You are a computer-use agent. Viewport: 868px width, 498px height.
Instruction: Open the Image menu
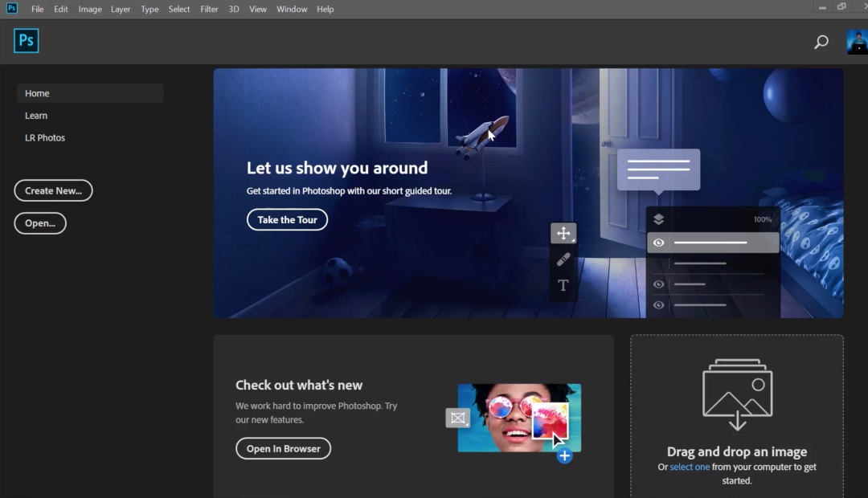pos(90,9)
